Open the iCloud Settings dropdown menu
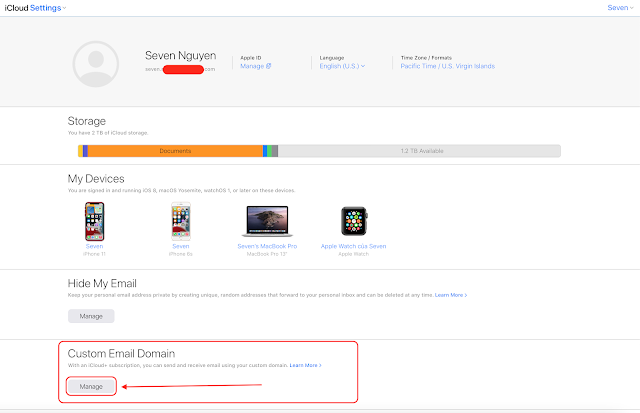Viewport: 640px width, 413px height. [48, 8]
